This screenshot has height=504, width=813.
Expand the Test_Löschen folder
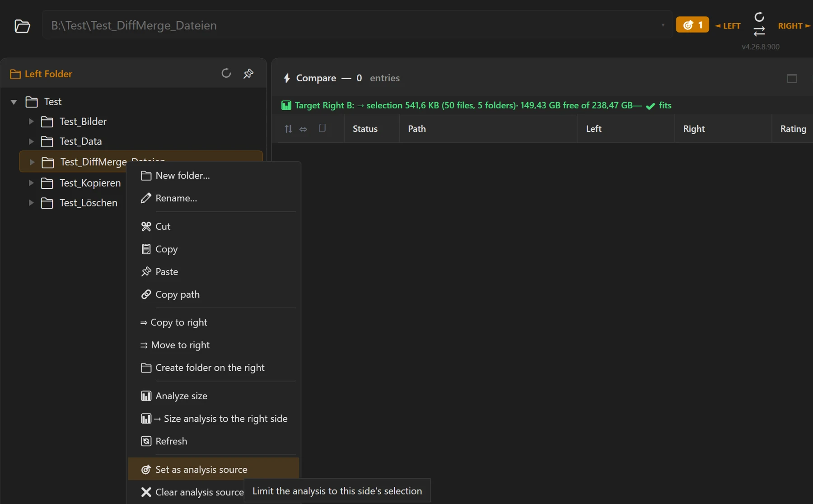point(31,203)
